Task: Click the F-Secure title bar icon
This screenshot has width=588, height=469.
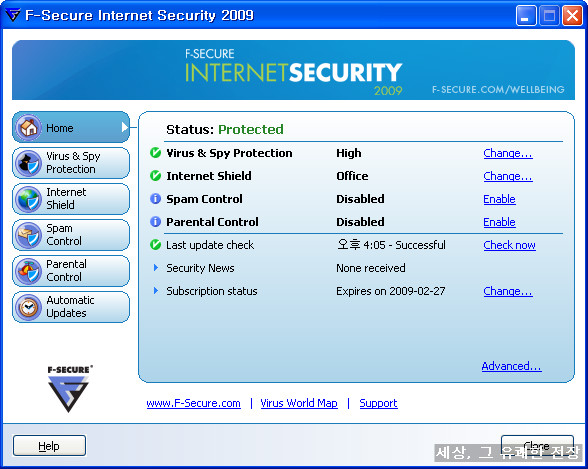Action: pos(13,15)
